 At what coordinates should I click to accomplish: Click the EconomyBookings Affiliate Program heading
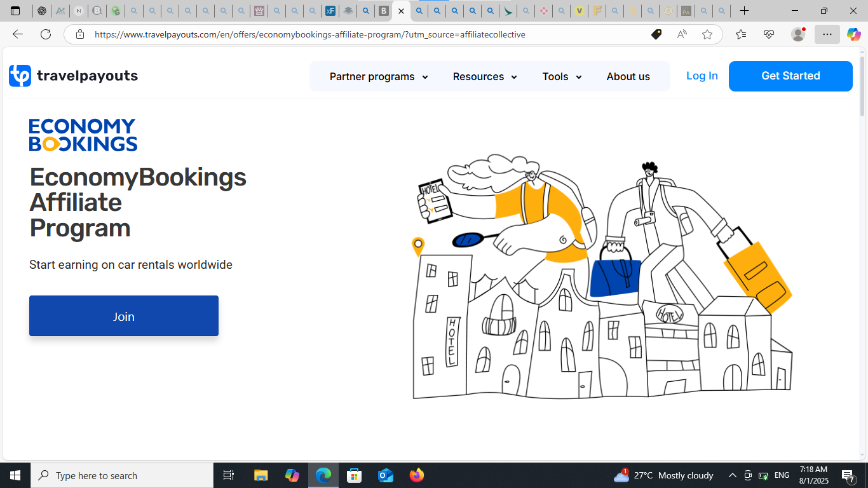(x=138, y=202)
